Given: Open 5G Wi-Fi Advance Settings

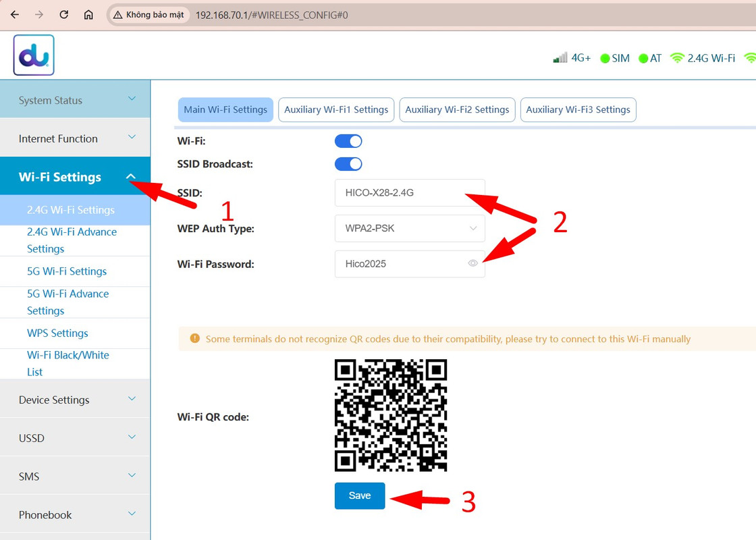Looking at the screenshot, I should coord(75,302).
